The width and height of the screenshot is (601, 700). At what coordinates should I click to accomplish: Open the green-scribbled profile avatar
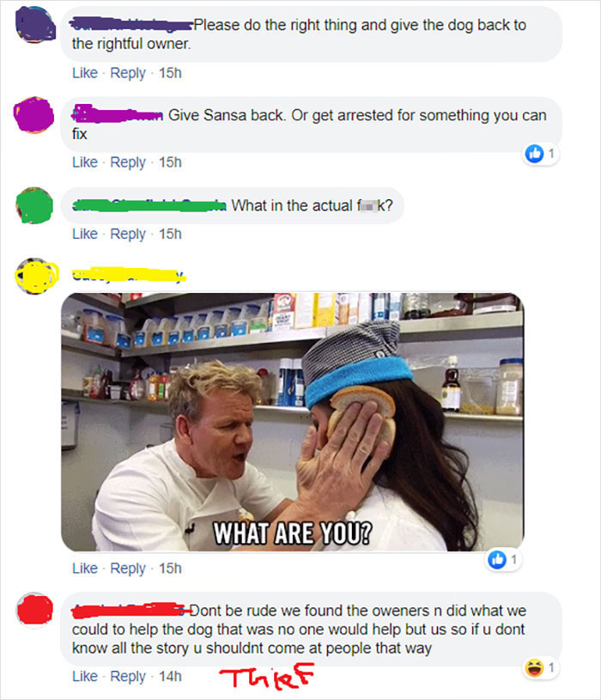tap(34, 205)
